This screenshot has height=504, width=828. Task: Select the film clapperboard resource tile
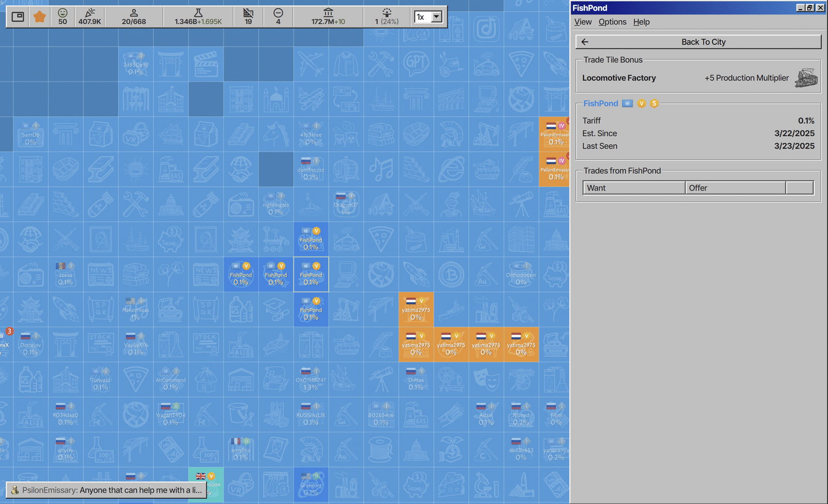click(205, 64)
